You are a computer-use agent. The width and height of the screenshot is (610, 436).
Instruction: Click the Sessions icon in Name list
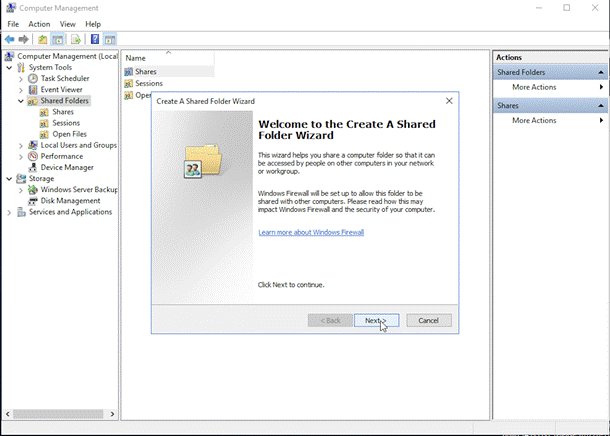click(129, 84)
